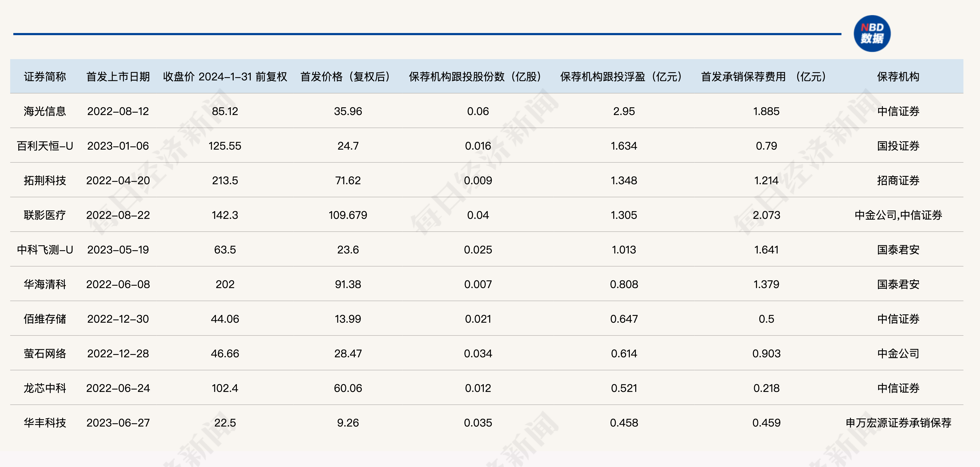Click issue price 109.679
The image size is (980, 467).
[x=348, y=215]
